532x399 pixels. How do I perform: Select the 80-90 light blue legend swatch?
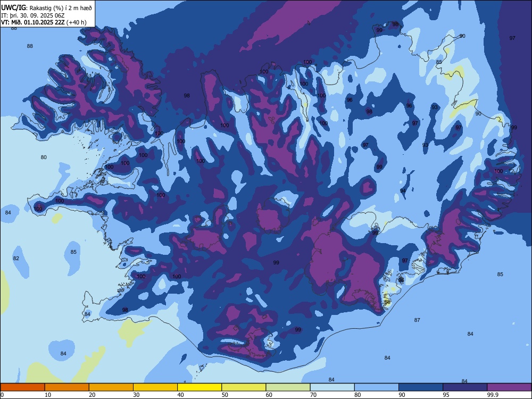(x=377, y=387)
